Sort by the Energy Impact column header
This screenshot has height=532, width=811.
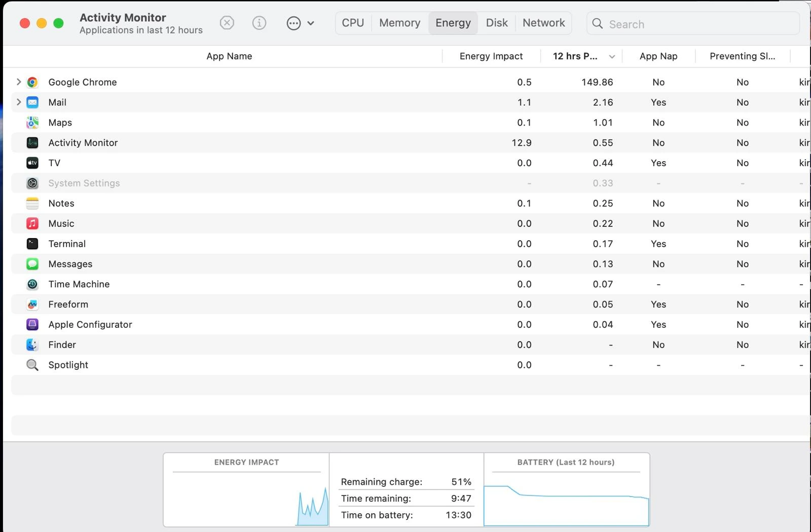click(491, 56)
